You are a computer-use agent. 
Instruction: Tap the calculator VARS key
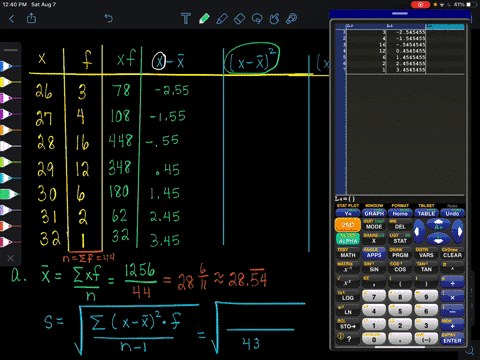[x=426, y=255]
